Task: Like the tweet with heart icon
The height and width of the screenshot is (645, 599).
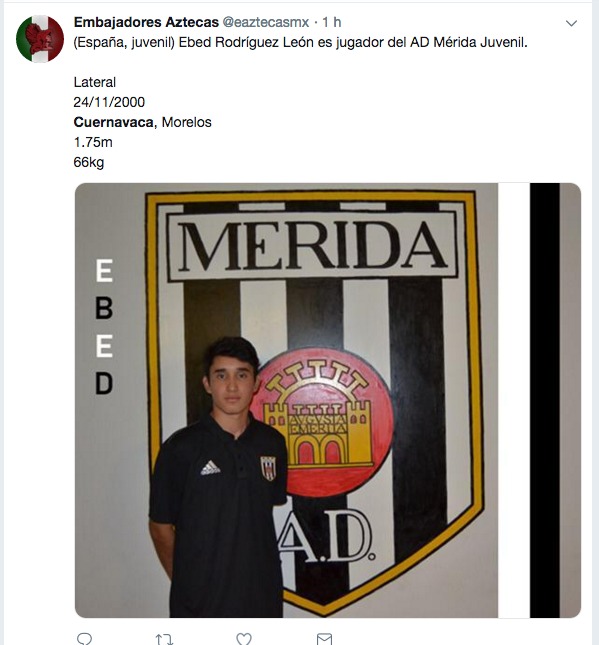Action: (244, 639)
